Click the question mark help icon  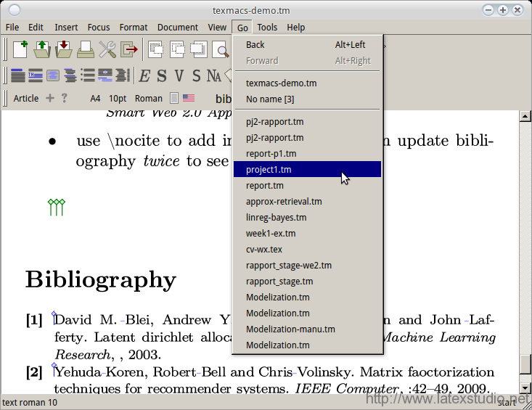pyautogui.click(x=64, y=99)
